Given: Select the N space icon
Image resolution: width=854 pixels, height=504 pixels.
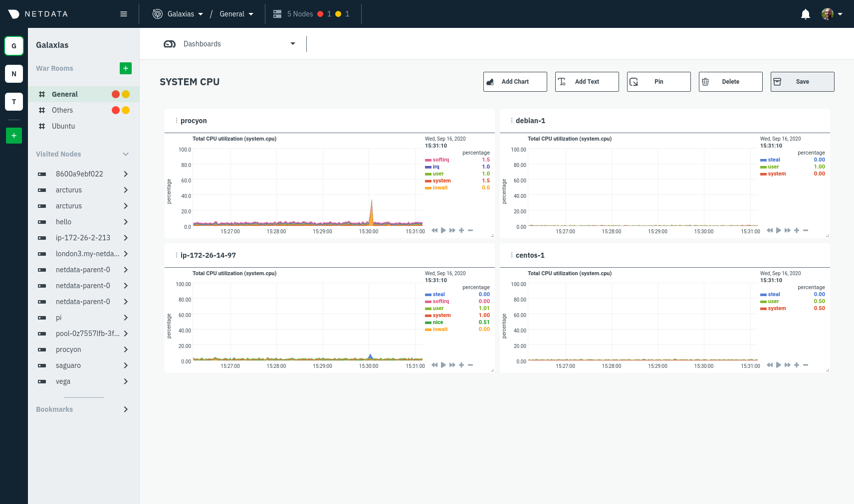Looking at the screenshot, I should click(x=14, y=74).
